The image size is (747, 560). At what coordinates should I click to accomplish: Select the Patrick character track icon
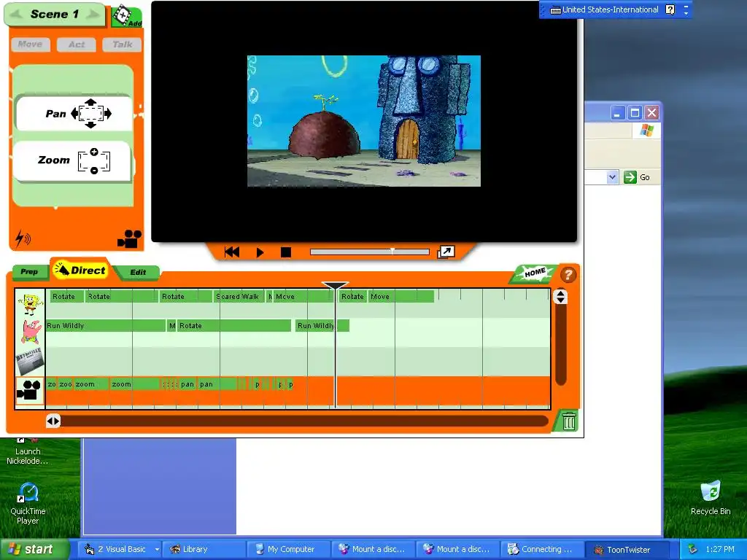[30, 332]
